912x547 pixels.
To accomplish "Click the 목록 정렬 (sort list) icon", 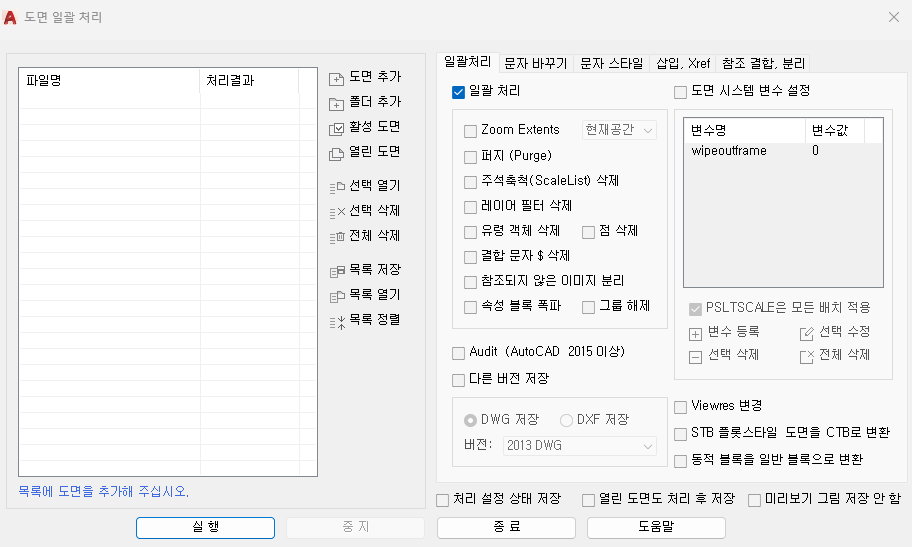I will click(x=337, y=322).
